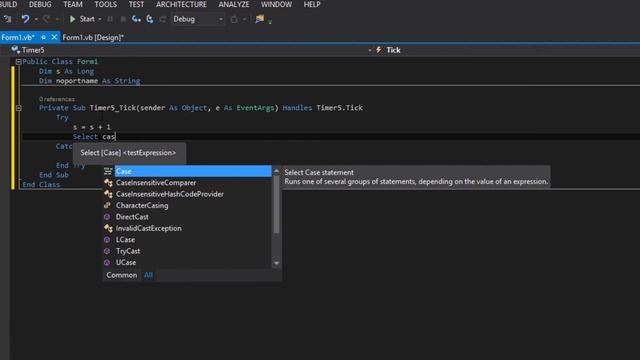Open the Debug configuration dropdown

tap(198, 19)
